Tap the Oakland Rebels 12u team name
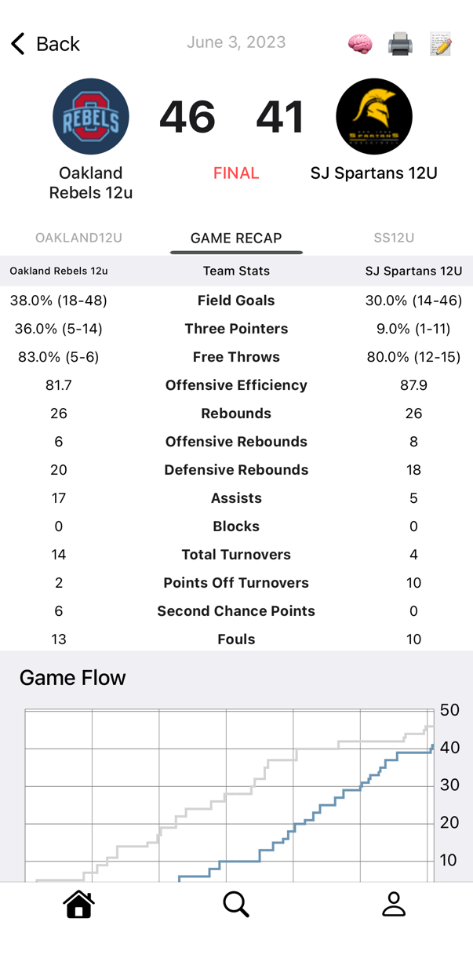 coord(91,182)
